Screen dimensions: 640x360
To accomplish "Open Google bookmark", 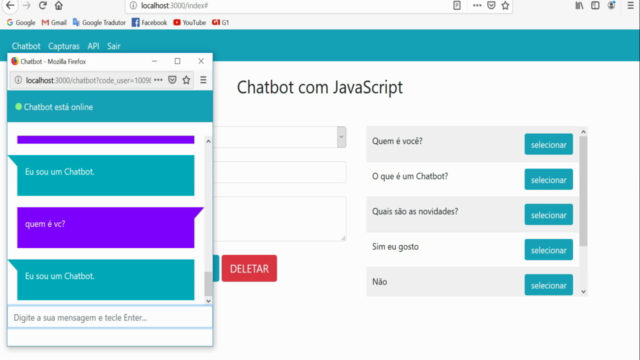I will (21, 22).
